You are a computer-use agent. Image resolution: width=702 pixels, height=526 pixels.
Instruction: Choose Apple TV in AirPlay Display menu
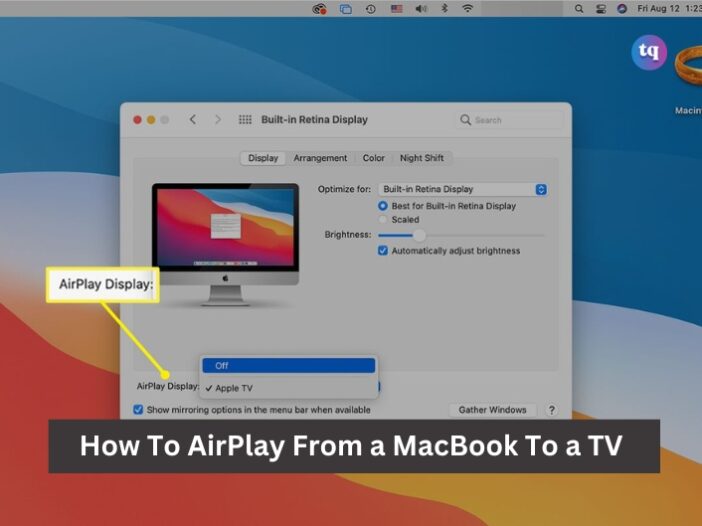pos(289,388)
